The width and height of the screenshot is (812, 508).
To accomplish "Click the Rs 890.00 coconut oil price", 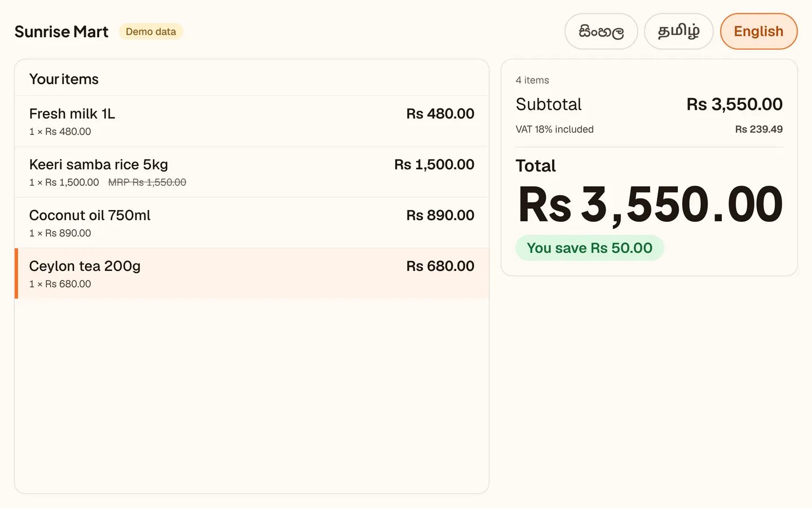I will [440, 215].
